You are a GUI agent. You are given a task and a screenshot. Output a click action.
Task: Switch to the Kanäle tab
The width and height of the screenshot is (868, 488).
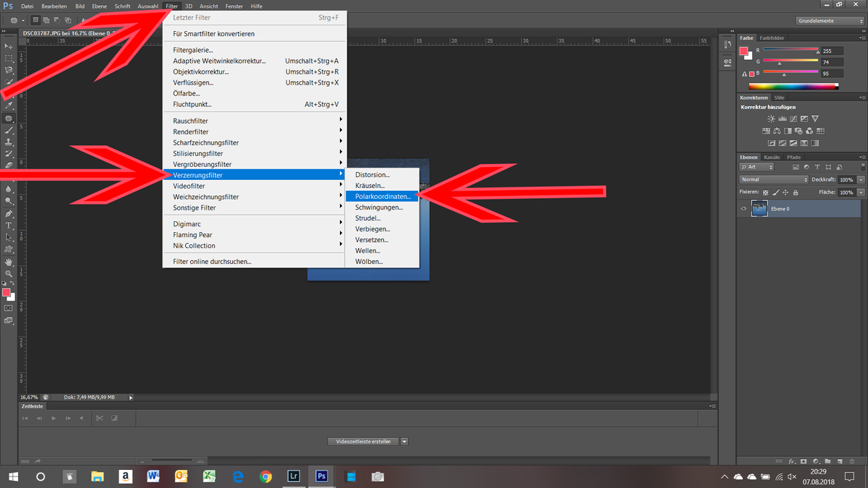(x=771, y=157)
